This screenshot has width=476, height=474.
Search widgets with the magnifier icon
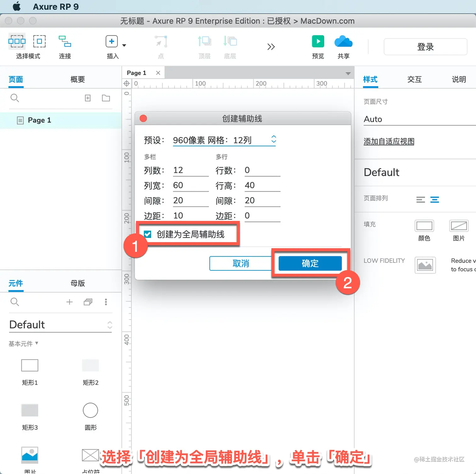pos(15,302)
